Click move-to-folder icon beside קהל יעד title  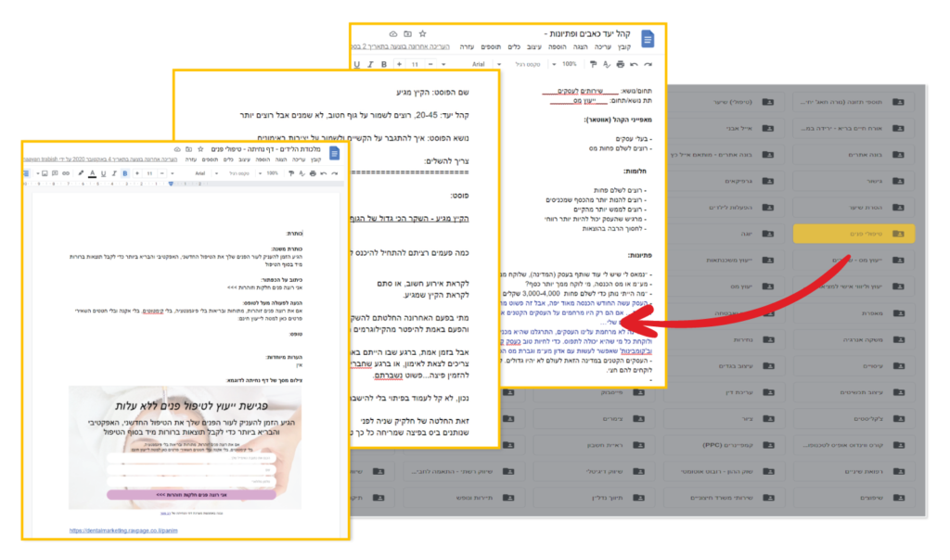[408, 34]
